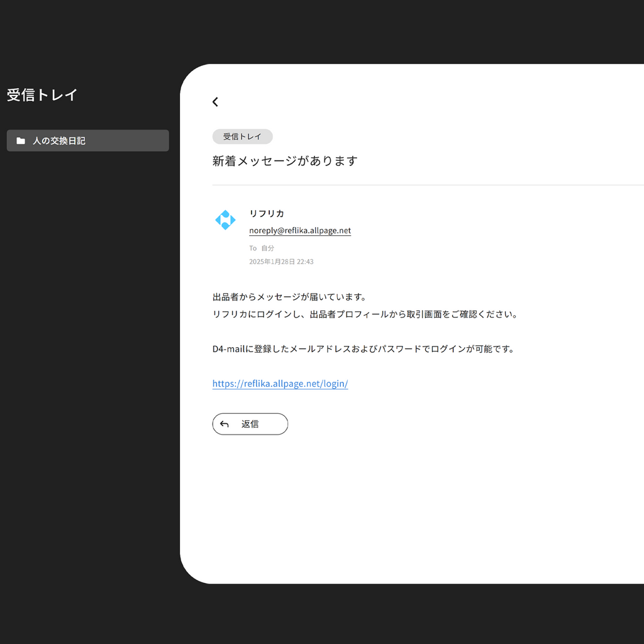Click the Reflika diamond logo avatar
644x644 pixels.
[x=225, y=220]
